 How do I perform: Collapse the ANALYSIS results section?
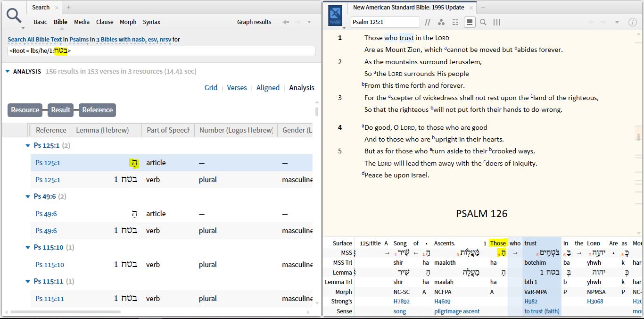[8, 71]
